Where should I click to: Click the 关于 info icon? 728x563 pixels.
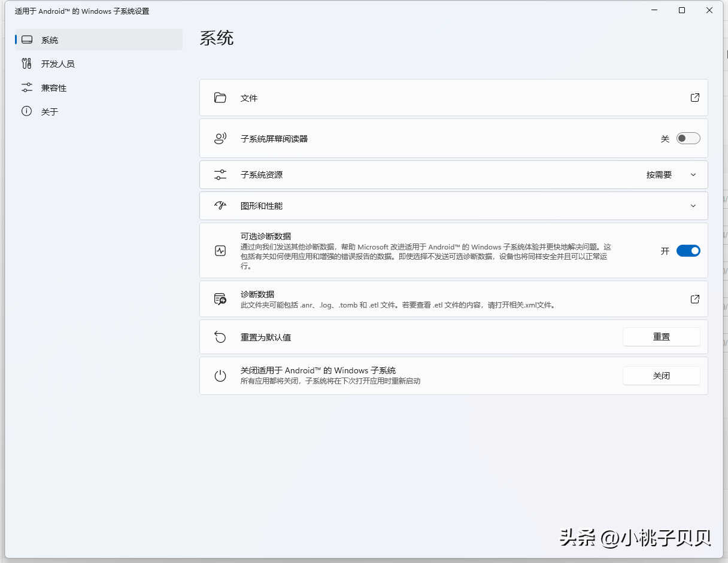(x=26, y=111)
